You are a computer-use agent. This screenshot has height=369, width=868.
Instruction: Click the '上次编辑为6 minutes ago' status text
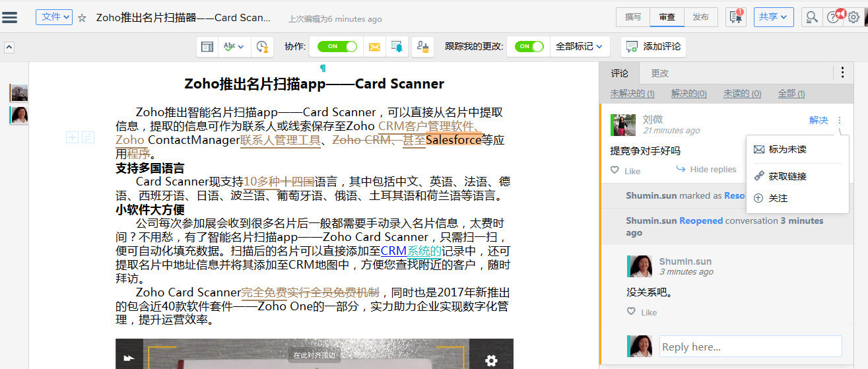click(x=335, y=19)
